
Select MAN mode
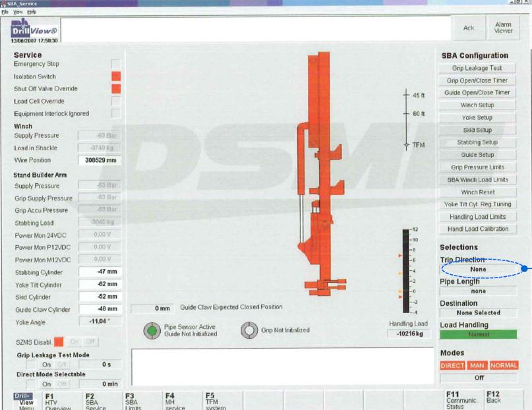point(477,365)
